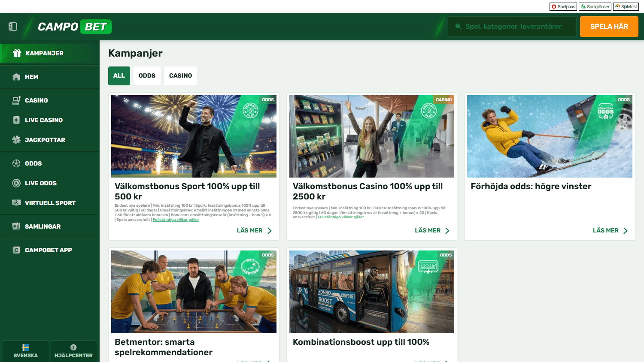Click the Betmentor: smarta spelrekommendationer title
Screen dimensions: 644x362
[x=164, y=347]
